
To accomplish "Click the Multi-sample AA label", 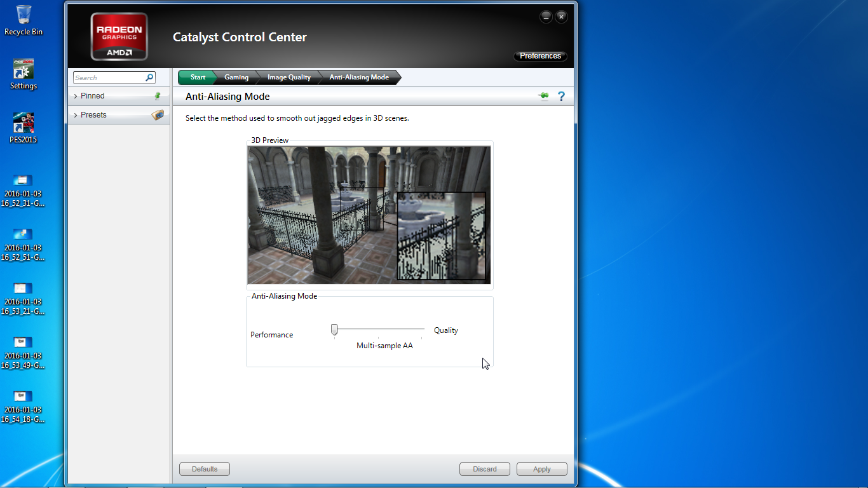I will coord(384,346).
